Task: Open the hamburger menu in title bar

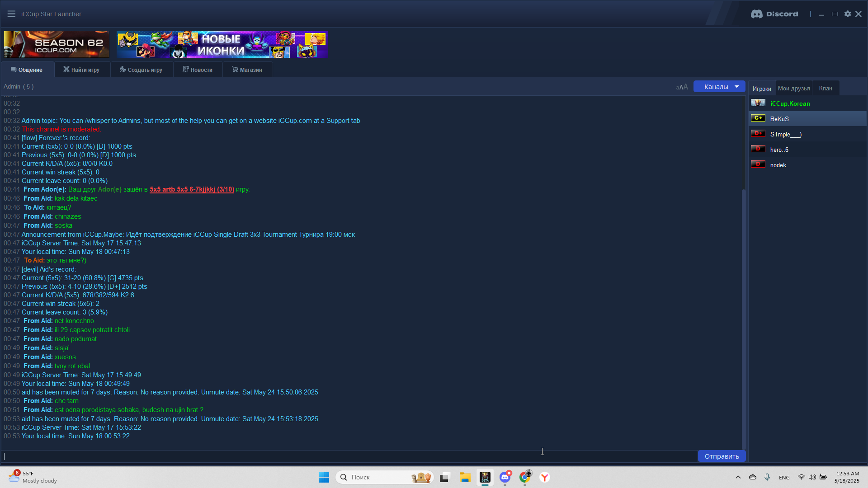Action: (11, 14)
